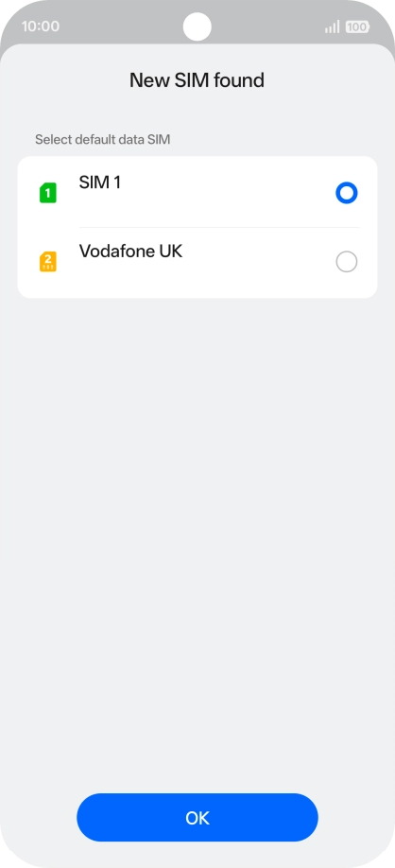Tap the divider line between the SIM entries

tap(219, 228)
